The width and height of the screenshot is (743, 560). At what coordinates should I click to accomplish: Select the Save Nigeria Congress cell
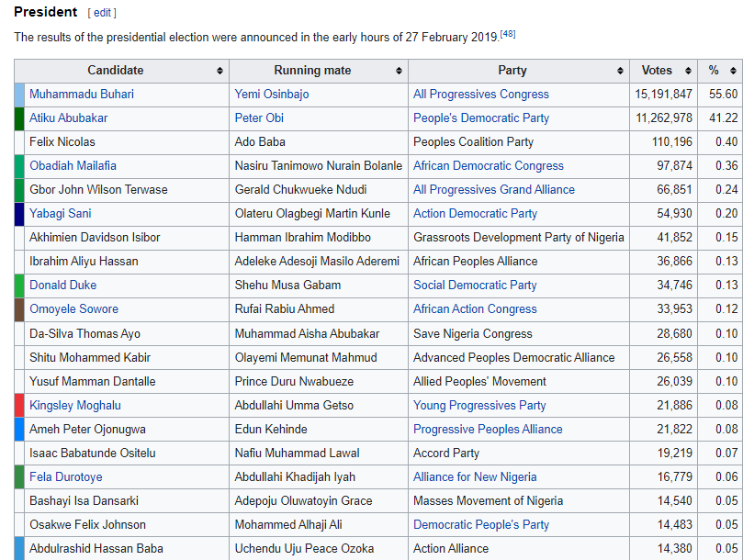click(x=519, y=333)
